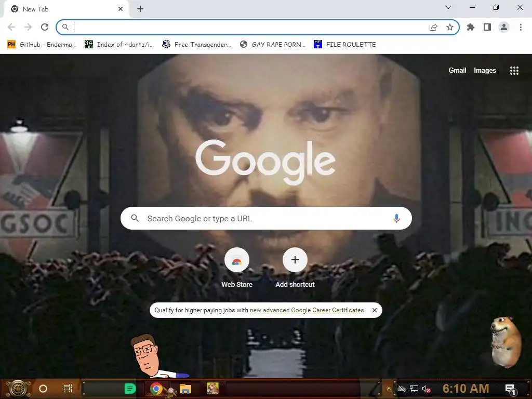The height and width of the screenshot is (399, 532).
Task: Open File Explorer from the taskbar
Action: coord(185,389)
